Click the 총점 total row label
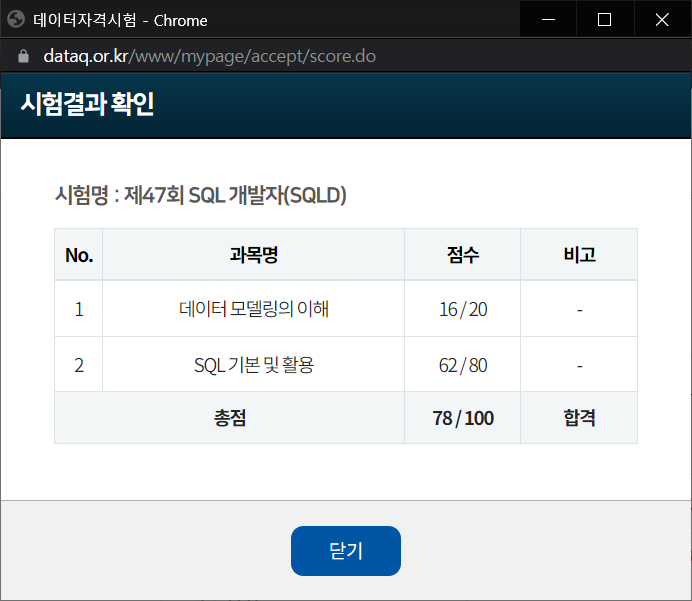Image resolution: width=692 pixels, height=601 pixels. tap(229, 418)
